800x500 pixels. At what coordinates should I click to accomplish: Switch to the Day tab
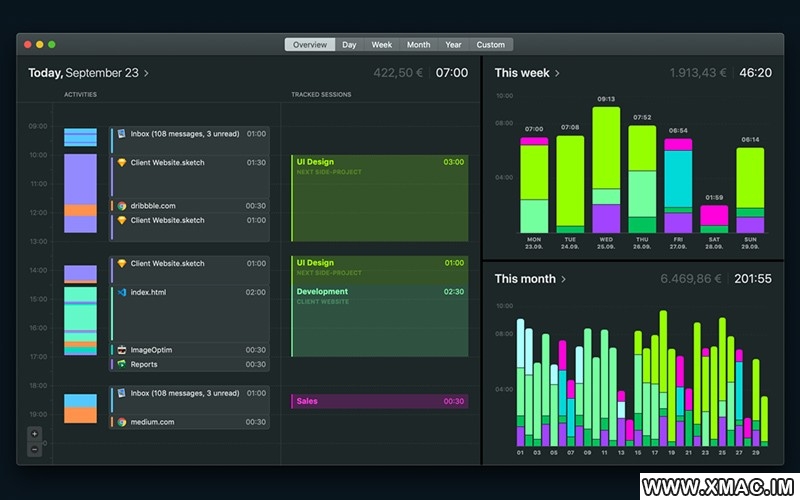tap(349, 44)
